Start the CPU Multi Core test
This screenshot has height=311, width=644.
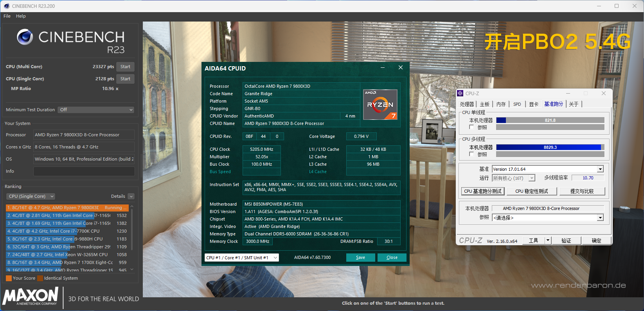point(125,67)
